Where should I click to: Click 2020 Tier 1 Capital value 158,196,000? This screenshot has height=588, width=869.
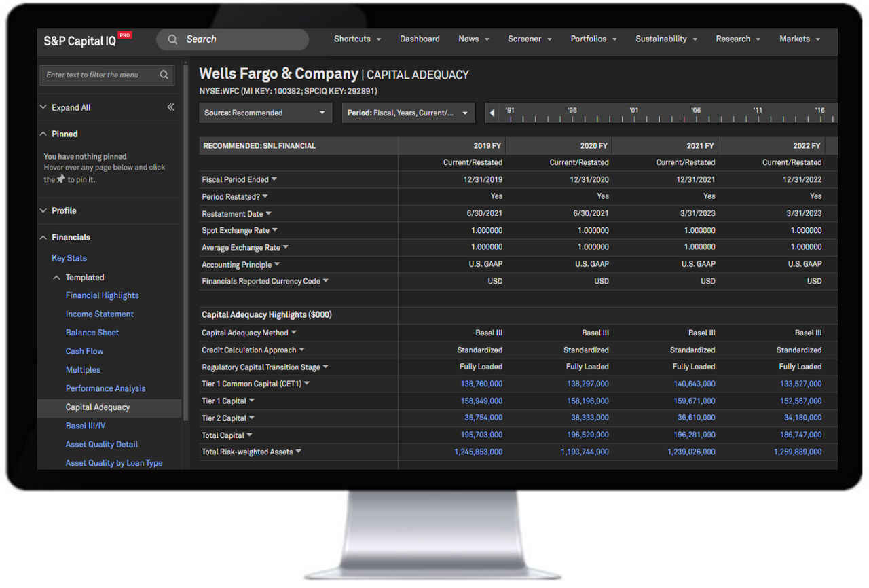click(587, 401)
